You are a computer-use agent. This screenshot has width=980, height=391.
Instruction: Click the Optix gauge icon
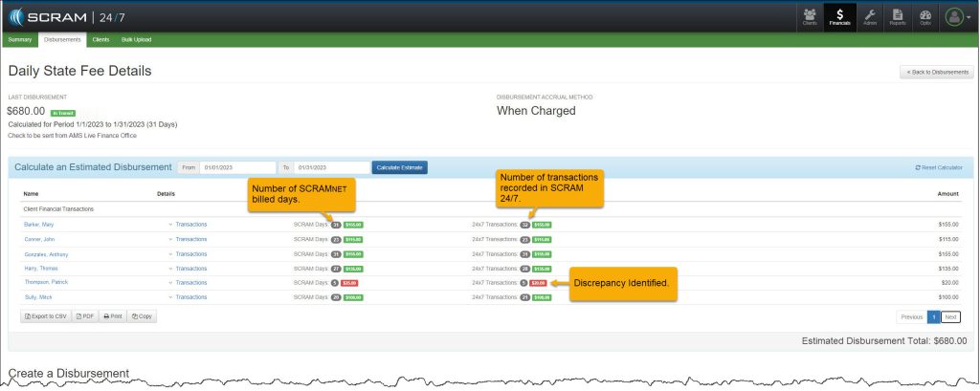click(x=924, y=16)
